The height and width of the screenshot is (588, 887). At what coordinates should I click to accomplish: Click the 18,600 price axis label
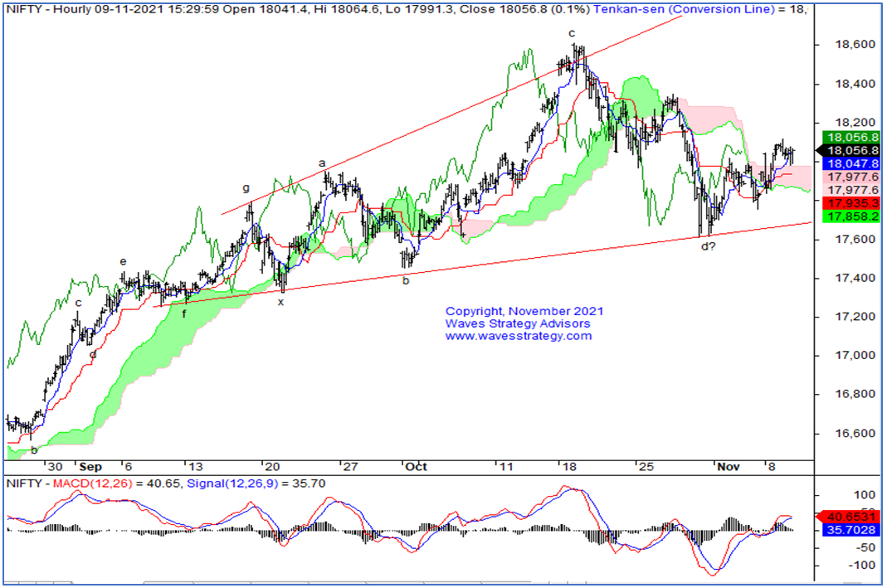[855, 45]
